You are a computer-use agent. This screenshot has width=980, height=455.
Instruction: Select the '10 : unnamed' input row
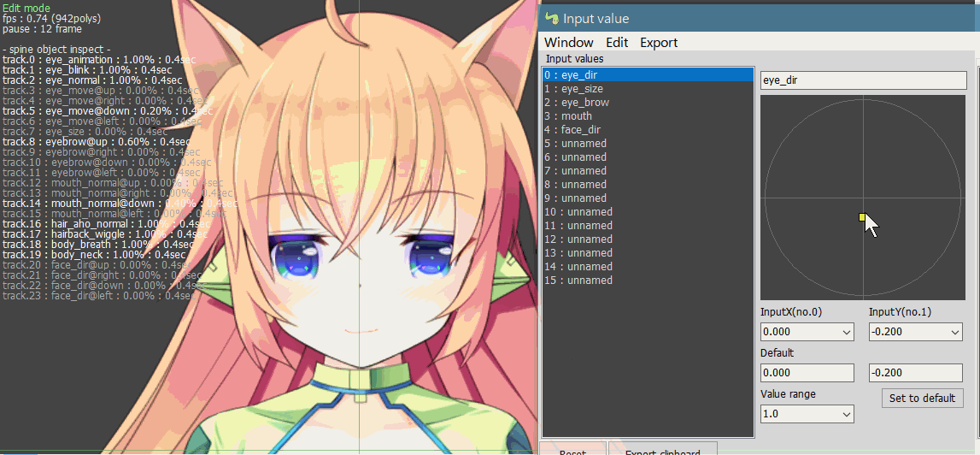648,212
